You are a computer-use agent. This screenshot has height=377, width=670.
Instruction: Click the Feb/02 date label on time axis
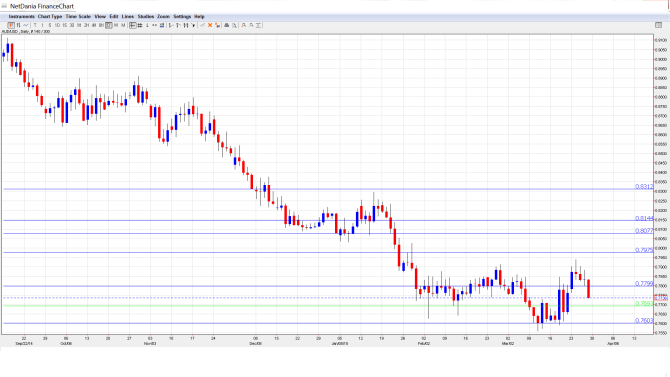tap(424, 343)
